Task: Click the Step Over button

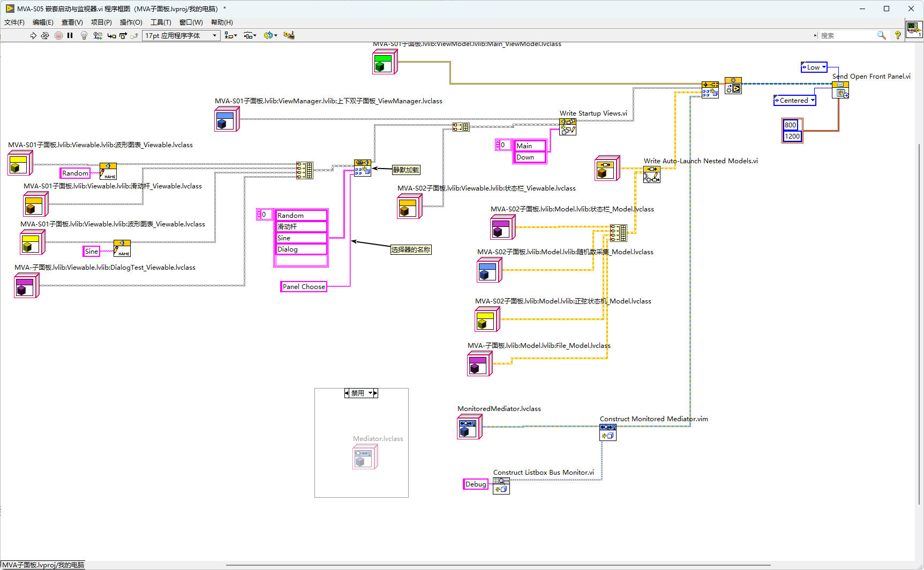Action: point(123,35)
